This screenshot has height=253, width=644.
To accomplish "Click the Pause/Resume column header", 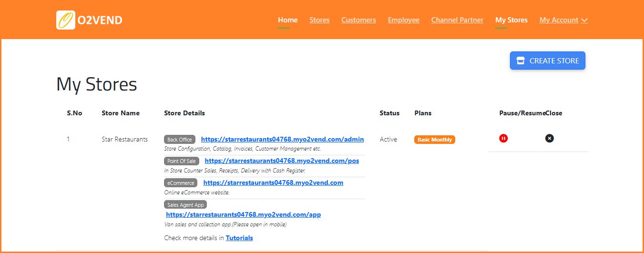I will pyautogui.click(x=522, y=113).
